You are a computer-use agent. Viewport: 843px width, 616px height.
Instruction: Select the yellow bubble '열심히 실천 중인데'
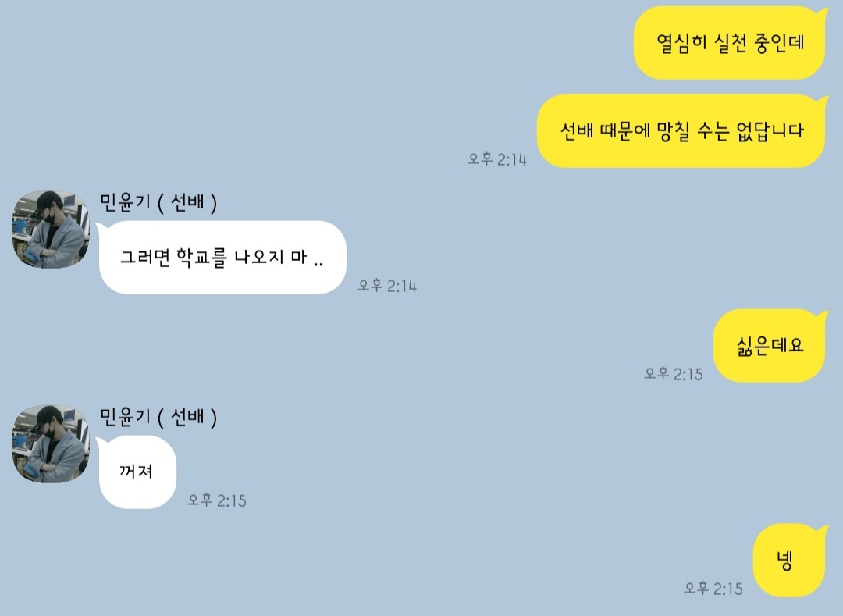[x=730, y=42]
